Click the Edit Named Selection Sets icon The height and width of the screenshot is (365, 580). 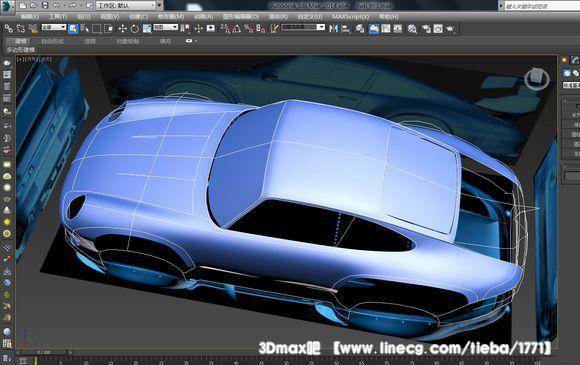pyautogui.click(x=274, y=28)
